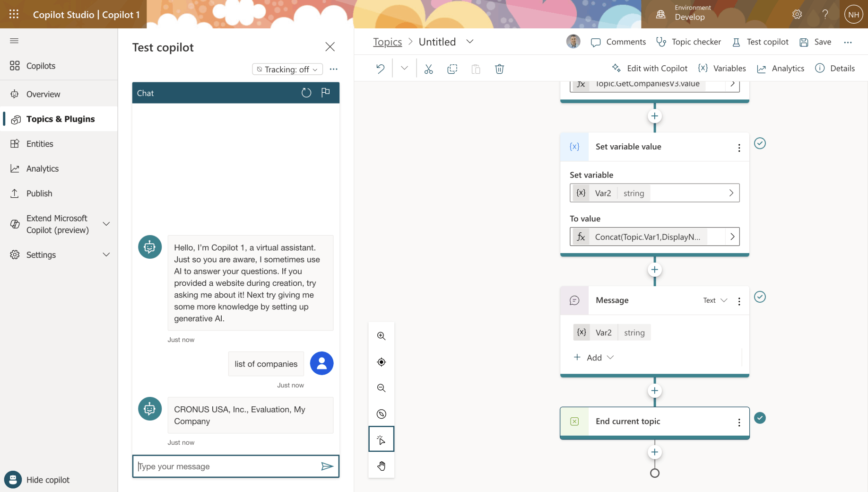Open the Untitled topic name dropdown
868x492 pixels.
click(470, 42)
